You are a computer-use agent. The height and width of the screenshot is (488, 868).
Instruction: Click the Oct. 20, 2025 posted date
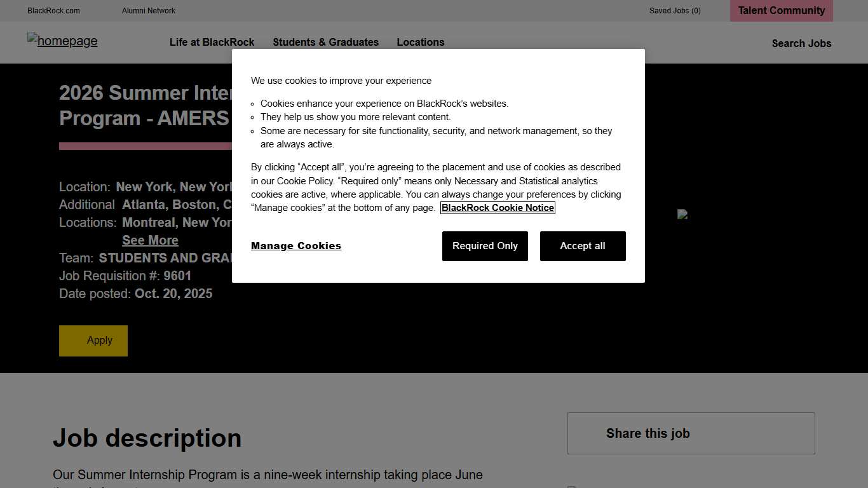click(x=173, y=294)
